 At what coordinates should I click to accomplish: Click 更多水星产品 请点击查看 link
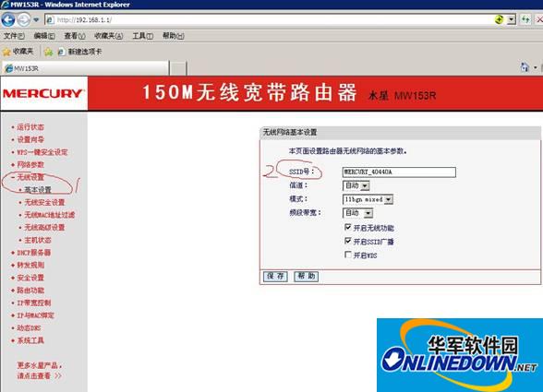[40, 370]
